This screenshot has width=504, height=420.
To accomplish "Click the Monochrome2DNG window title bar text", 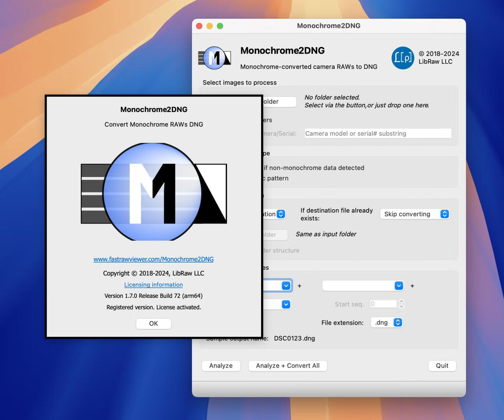I will click(x=328, y=26).
